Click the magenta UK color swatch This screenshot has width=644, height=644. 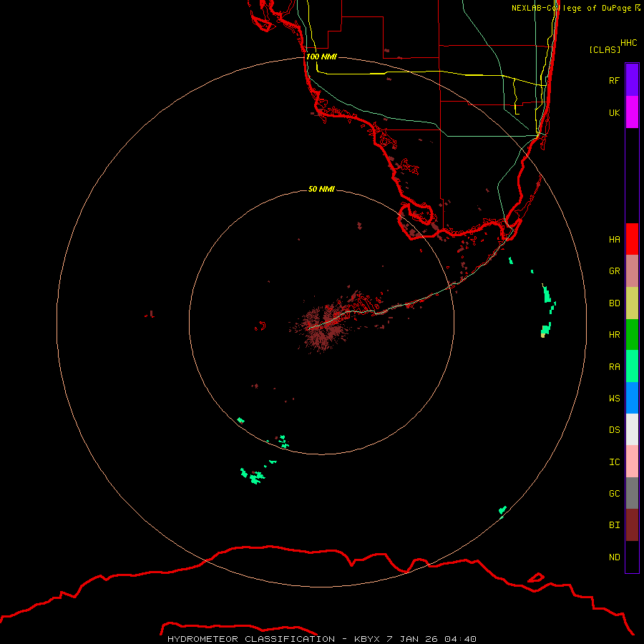pos(632,112)
